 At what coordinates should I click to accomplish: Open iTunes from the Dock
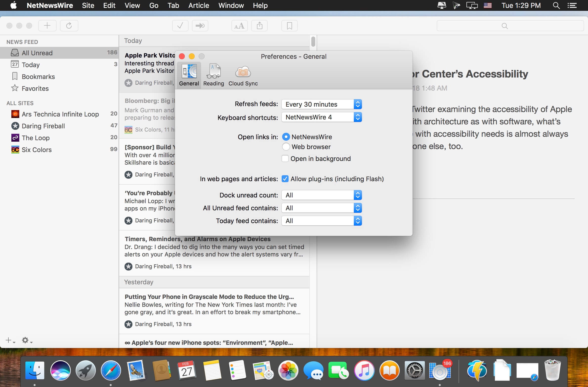pyautogui.click(x=364, y=370)
